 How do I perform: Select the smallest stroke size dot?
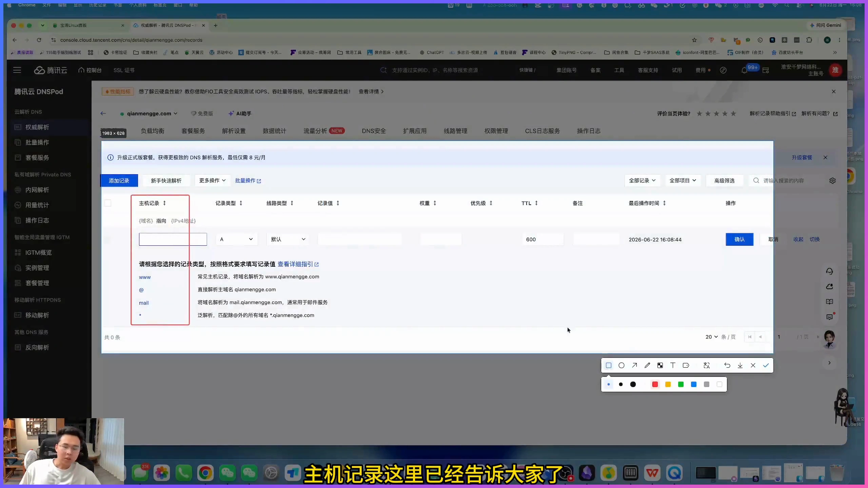click(x=609, y=384)
